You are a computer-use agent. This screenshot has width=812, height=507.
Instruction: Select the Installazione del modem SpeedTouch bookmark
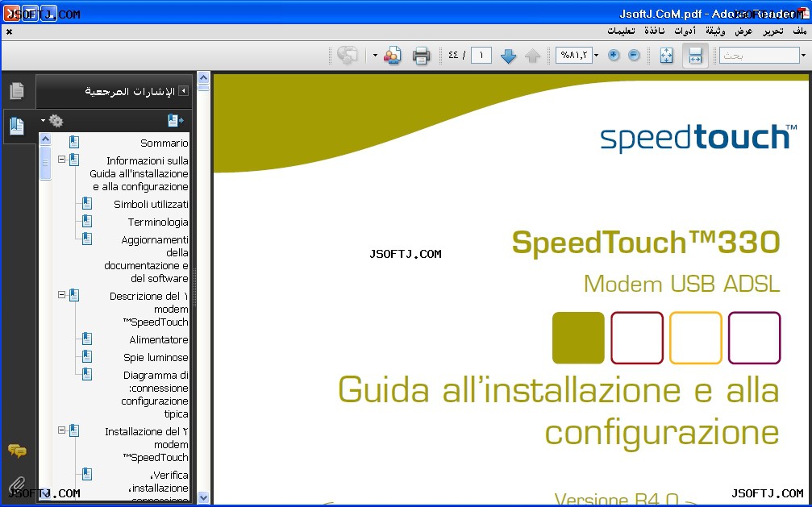point(146,444)
